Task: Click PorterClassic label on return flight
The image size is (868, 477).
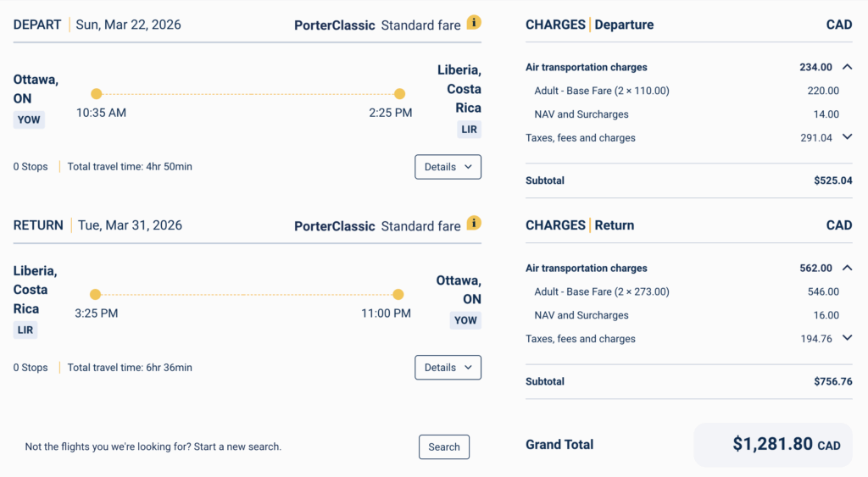Action: click(x=334, y=226)
